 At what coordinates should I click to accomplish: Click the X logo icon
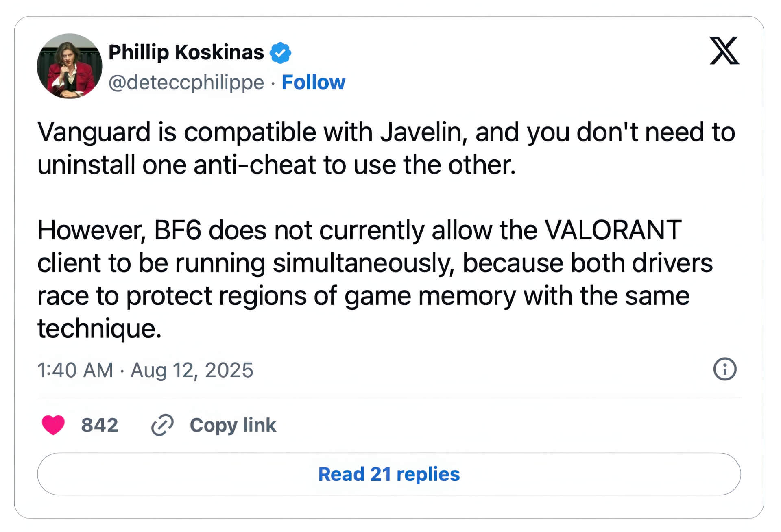(x=724, y=50)
